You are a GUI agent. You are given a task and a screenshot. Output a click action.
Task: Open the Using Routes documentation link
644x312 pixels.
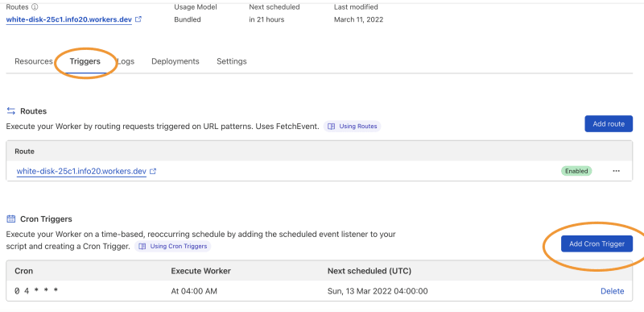pos(353,127)
